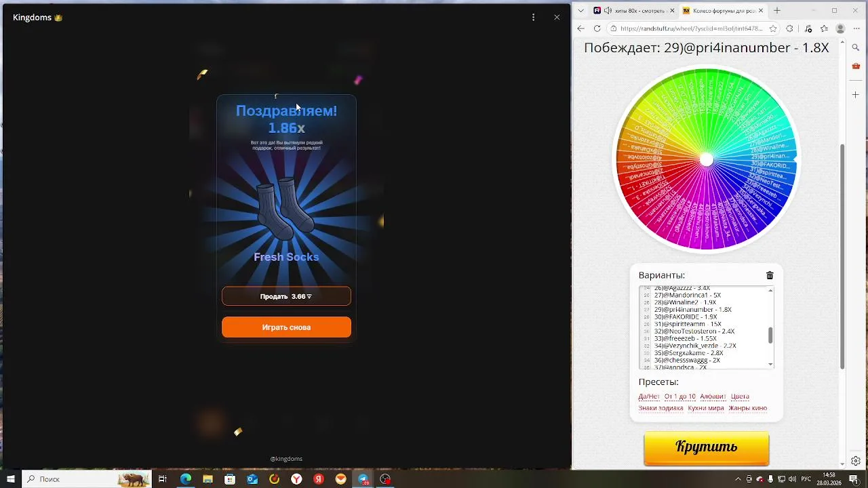The height and width of the screenshot is (488, 868).
Task: Select the 27)@Mandorinca1 - 5X line
Action: coord(688,296)
